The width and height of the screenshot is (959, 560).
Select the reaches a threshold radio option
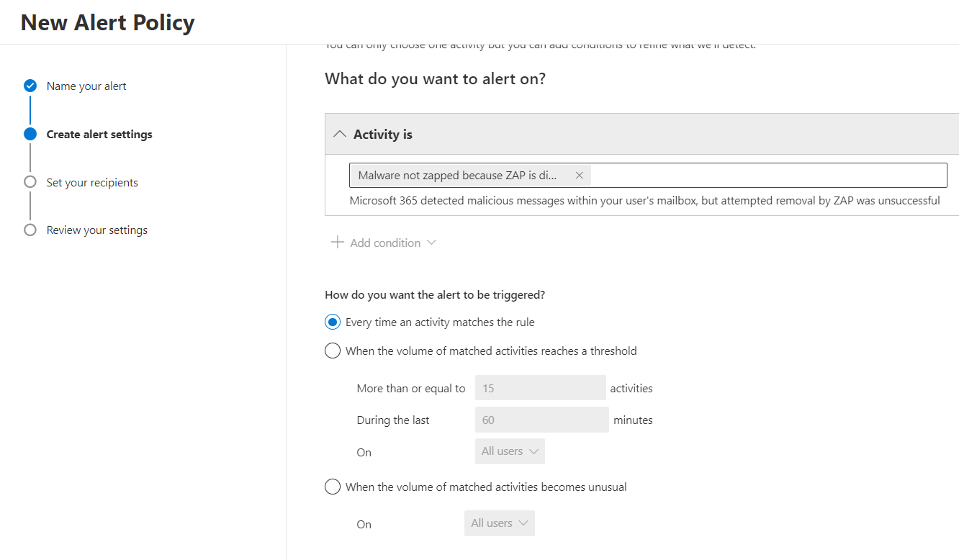click(333, 351)
